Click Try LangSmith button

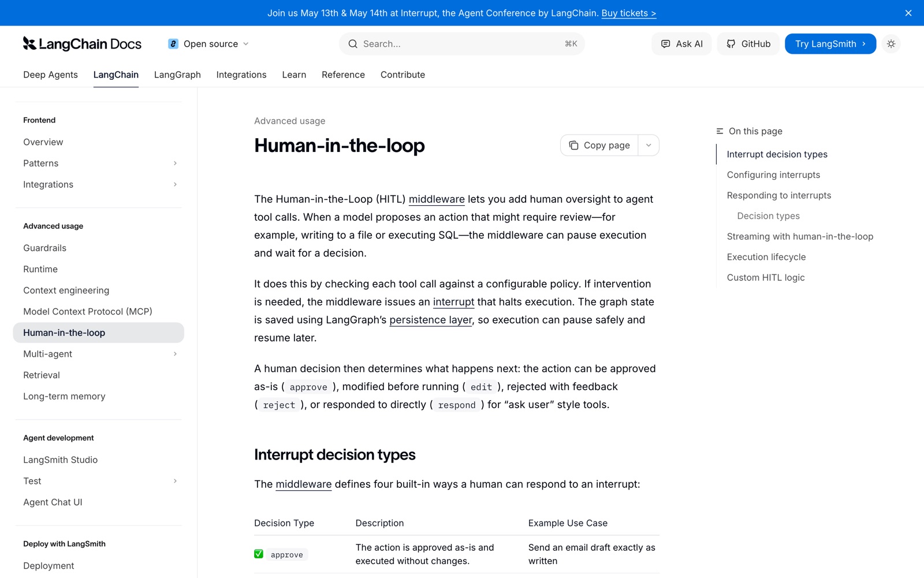click(830, 44)
